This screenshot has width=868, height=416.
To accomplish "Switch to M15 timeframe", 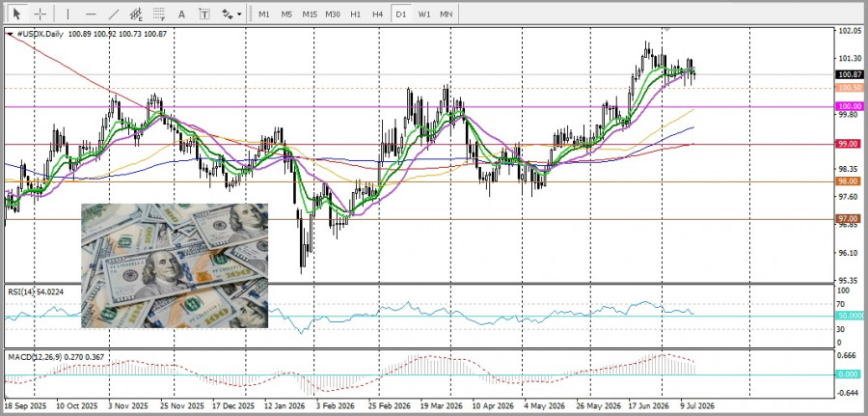I will coord(310,14).
